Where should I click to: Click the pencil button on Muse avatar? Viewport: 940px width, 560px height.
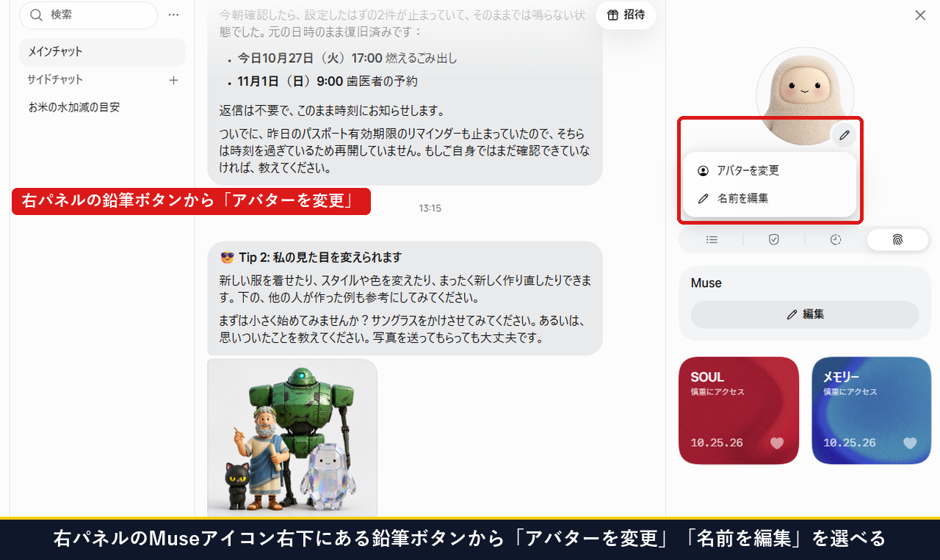click(x=845, y=135)
